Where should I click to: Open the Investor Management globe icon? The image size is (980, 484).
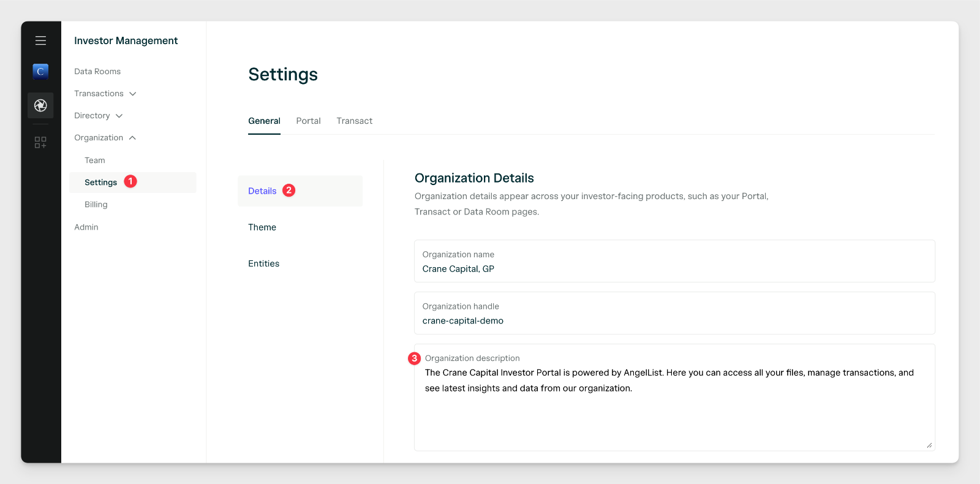click(40, 105)
